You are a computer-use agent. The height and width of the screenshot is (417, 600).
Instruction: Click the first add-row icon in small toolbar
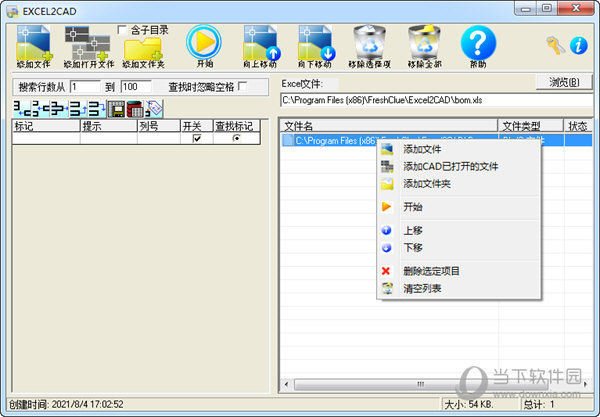click(22, 109)
